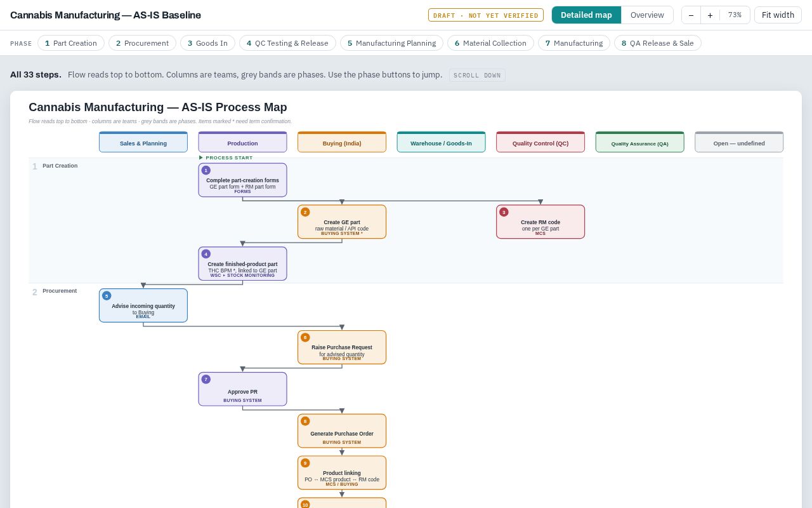Click the Procurement phase row label

click(60, 291)
